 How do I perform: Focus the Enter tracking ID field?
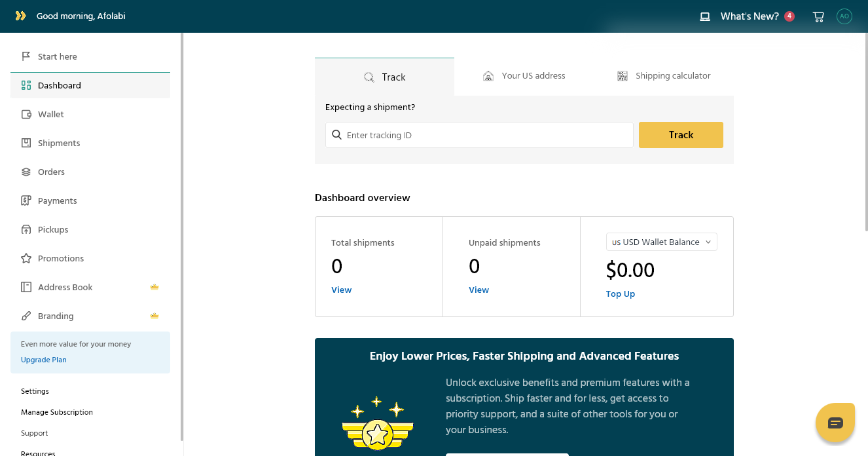(479, 135)
